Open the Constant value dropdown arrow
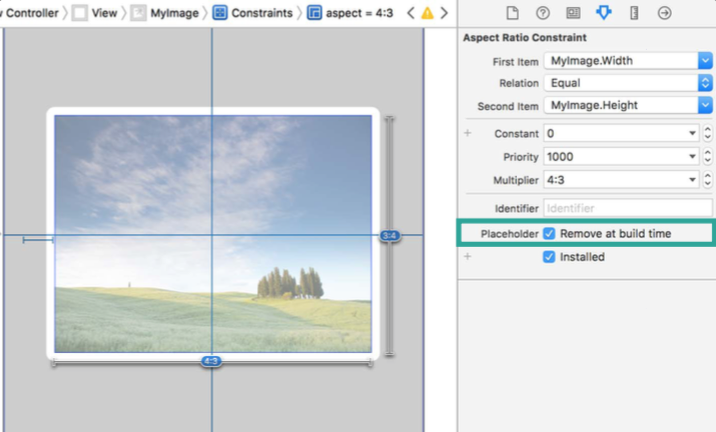The height and width of the screenshot is (432, 716). (692, 133)
